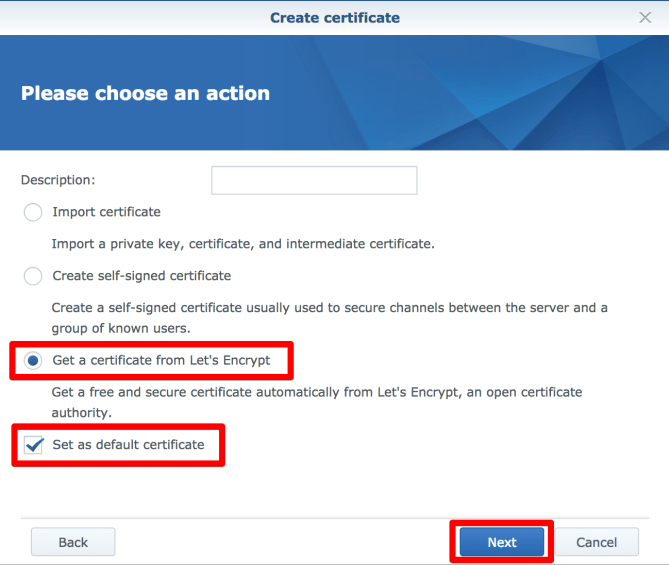
Task: Click the Description text field
Action: (314, 180)
